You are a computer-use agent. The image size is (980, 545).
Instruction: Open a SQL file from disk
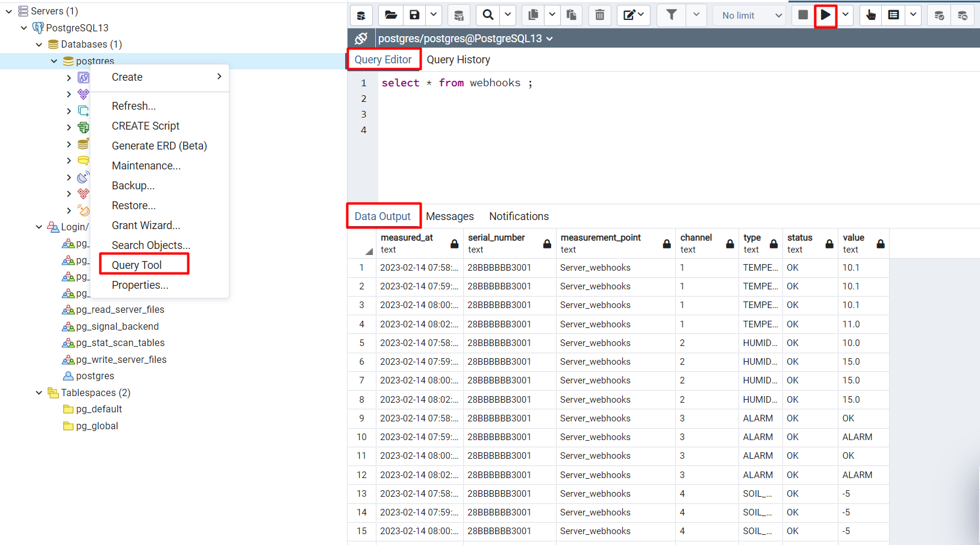pos(390,15)
